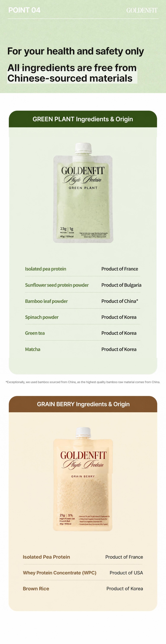Click the Green tea ingredient label
This screenshot has width=166, height=644.
click(x=35, y=333)
